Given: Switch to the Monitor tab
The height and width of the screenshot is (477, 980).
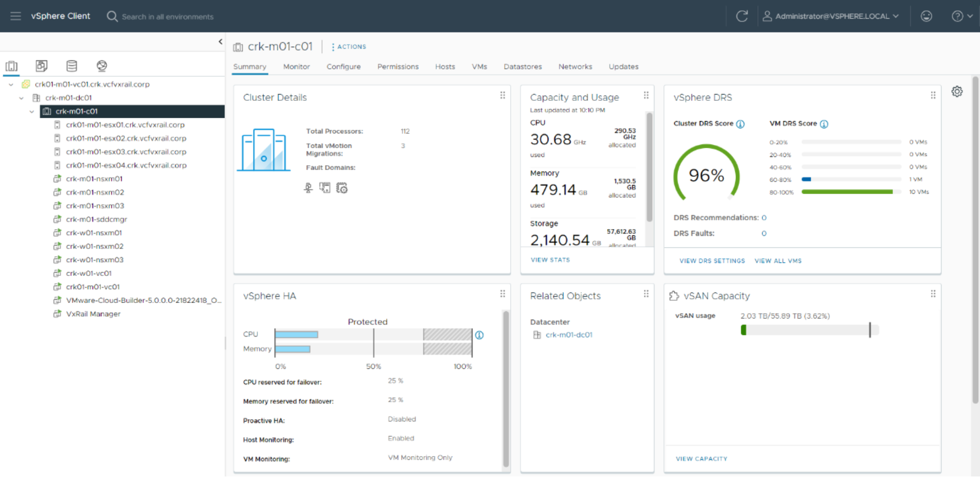Looking at the screenshot, I should [x=296, y=67].
